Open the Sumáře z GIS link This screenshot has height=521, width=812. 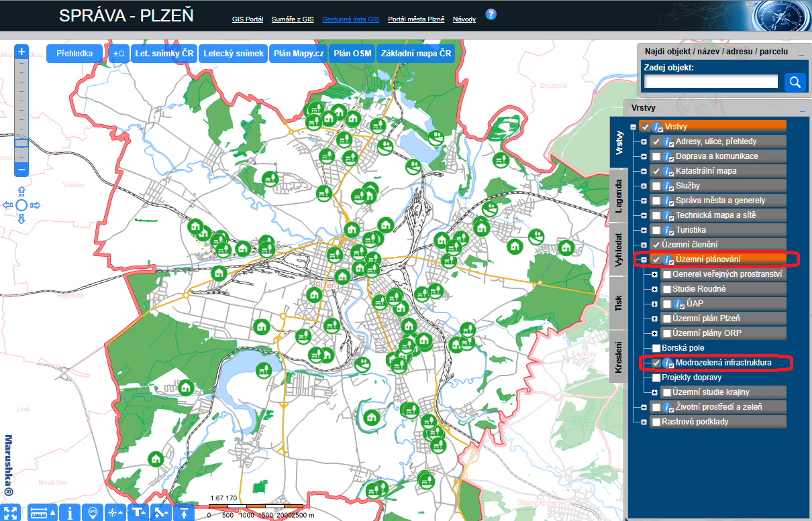(x=292, y=19)
